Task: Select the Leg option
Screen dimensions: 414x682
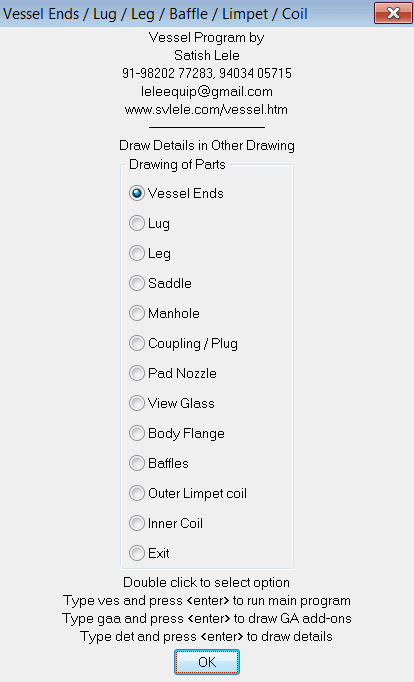Action: pyautogui.click(x=150, y=253)
